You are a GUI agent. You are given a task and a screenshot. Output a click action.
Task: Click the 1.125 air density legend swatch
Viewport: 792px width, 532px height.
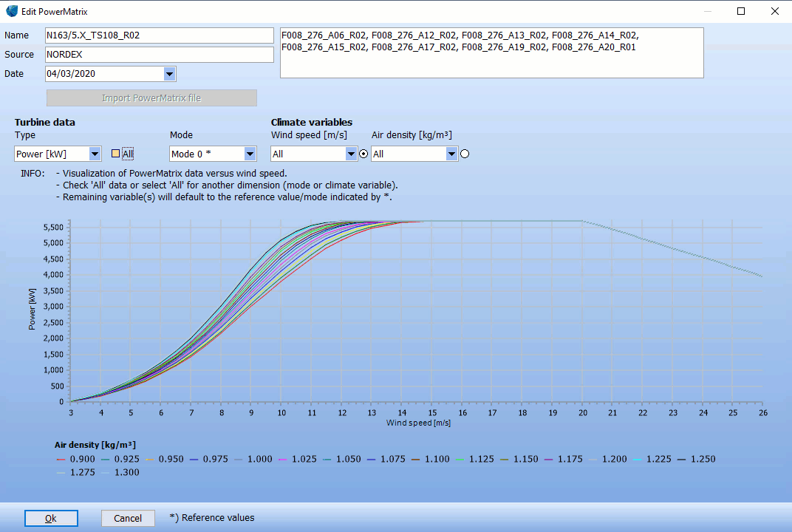click(x=460, y=460)
